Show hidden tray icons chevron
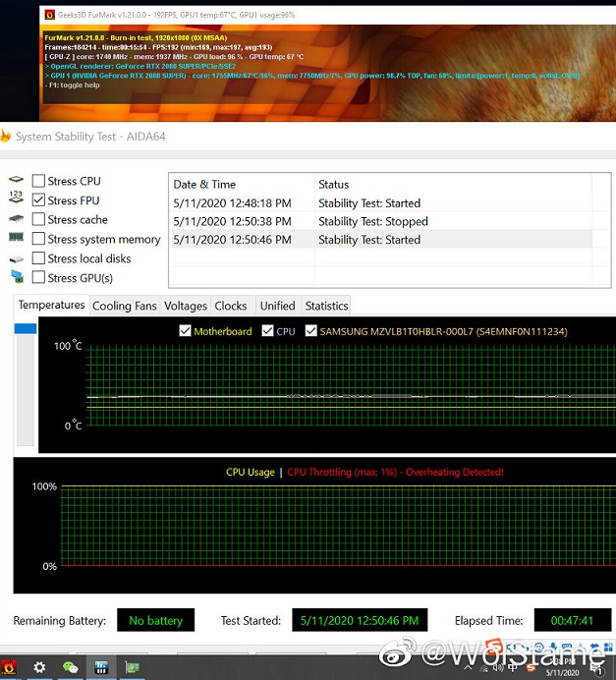 (469, 667)
